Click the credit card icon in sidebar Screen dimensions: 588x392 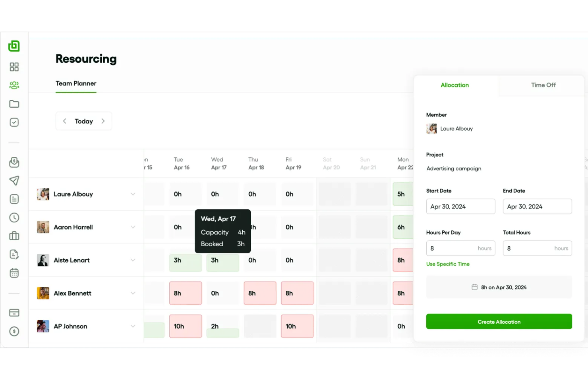click(14, 313)
